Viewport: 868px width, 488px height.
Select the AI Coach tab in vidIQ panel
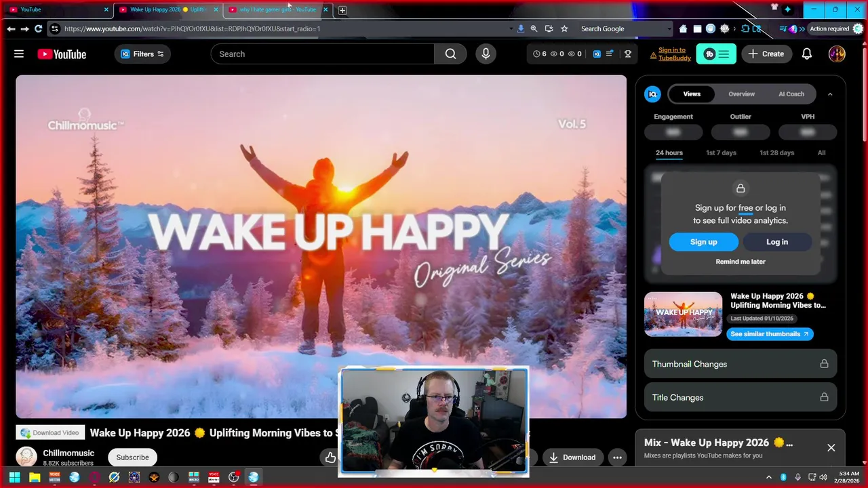point(791,94)
